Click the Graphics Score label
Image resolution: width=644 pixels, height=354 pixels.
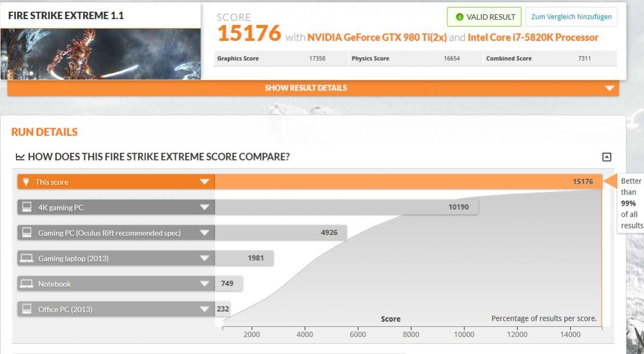238,58
